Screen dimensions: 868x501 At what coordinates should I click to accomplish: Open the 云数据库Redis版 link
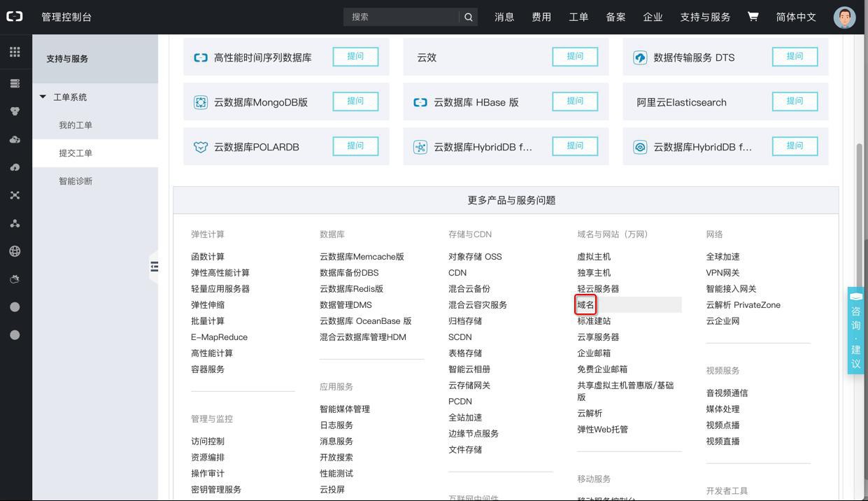coord(351,289)
